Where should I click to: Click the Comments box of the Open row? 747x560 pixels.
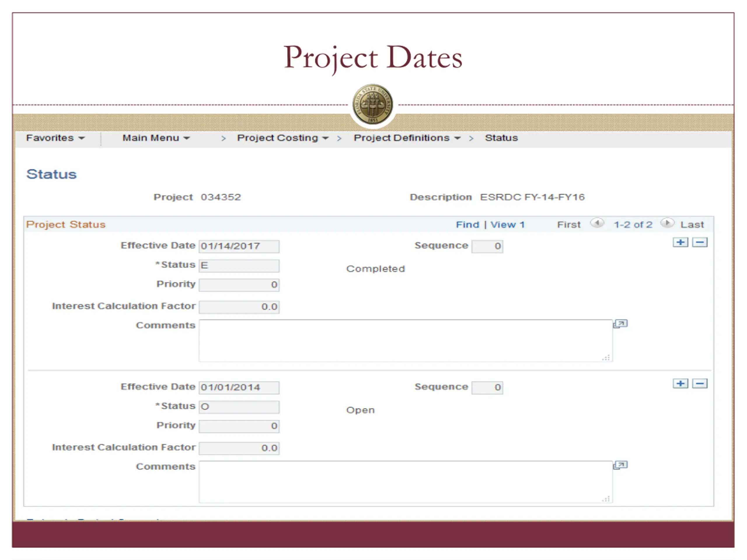point(406,482)
